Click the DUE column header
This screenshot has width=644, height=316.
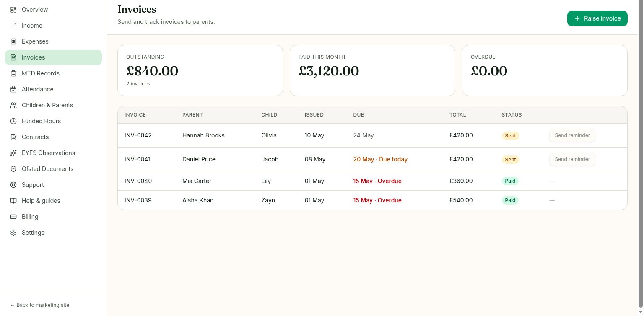coord(358,115)
